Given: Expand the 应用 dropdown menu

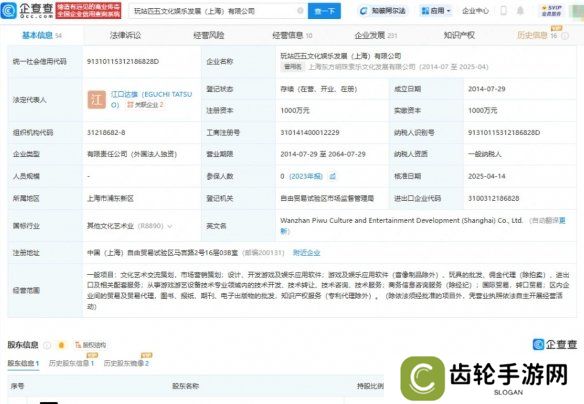Looking at the screenshot, I should pos(435,11).
